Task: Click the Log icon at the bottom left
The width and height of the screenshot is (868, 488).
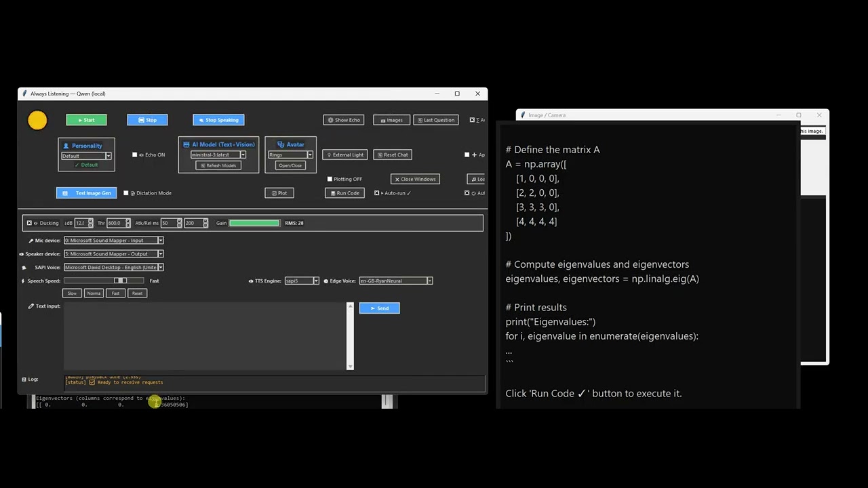Action: point(24,380)
